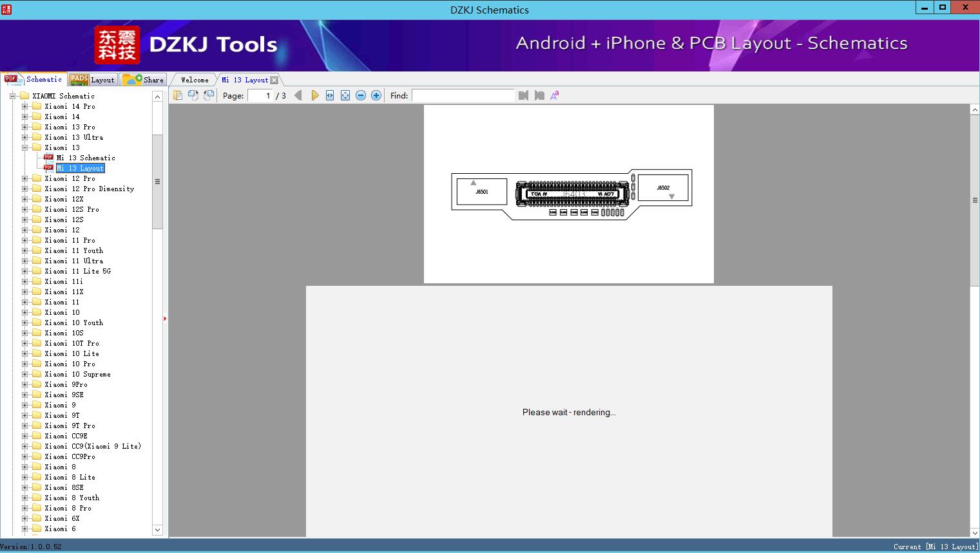This screenshot has height=553, width=980.
Task: Click the J6502 connector on layout
Action: point(663,187)
